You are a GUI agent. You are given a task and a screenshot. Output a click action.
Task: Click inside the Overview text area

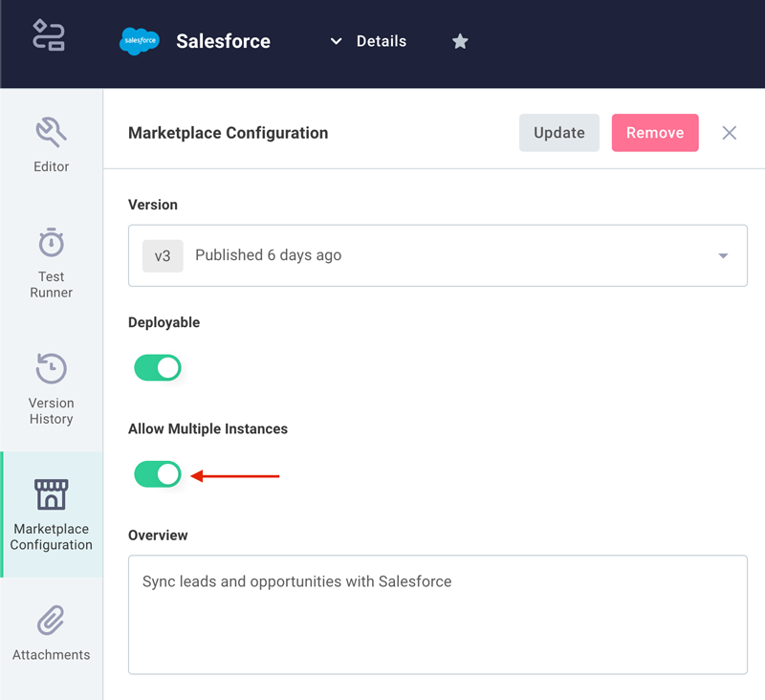[x=438, y=615]
